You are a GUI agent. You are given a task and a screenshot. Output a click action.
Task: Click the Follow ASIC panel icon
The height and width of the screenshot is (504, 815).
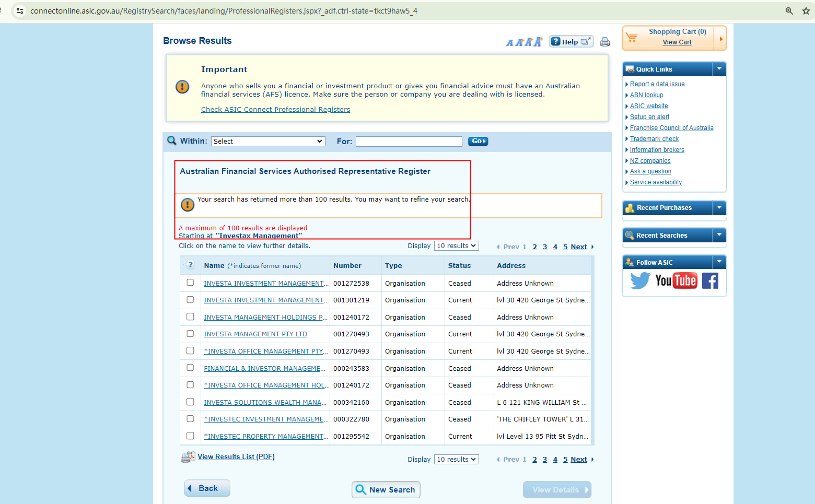pos(630,262)
